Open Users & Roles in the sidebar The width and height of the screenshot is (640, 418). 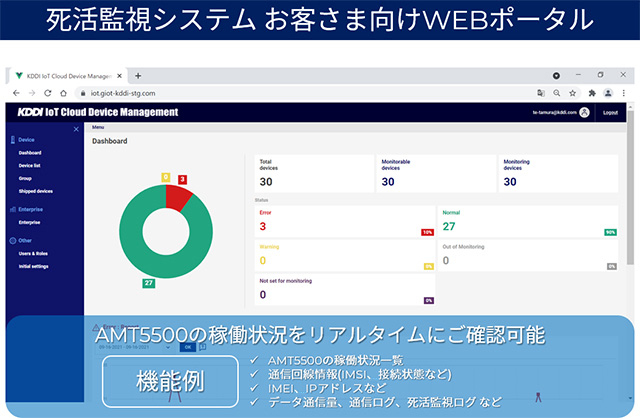tap(33, 253)
